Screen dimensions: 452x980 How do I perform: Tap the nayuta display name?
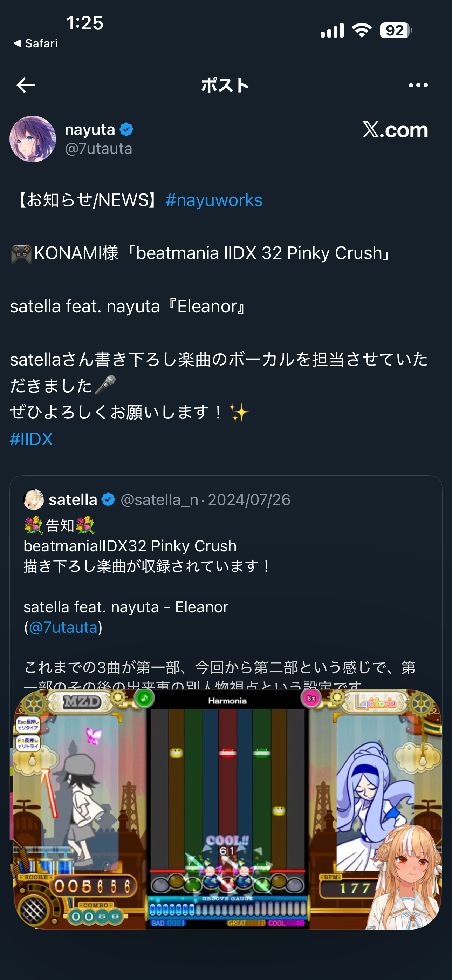pos(90,130)
